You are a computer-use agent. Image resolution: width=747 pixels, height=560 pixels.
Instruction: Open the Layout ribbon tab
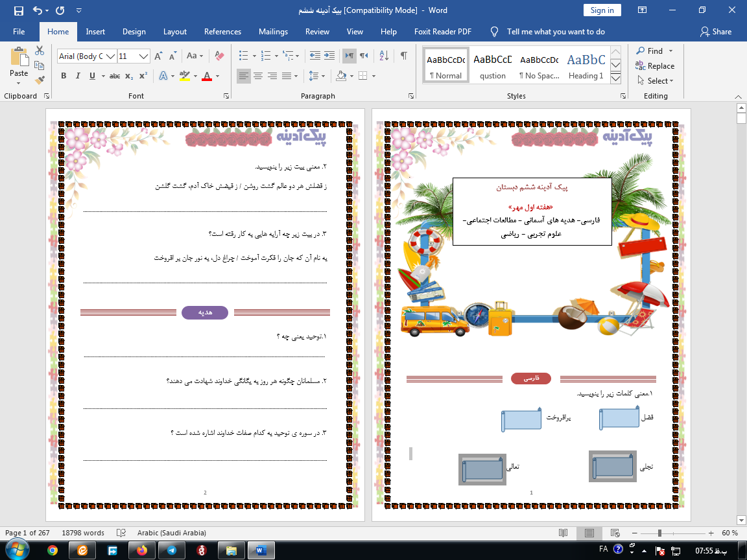pos(174,32)
